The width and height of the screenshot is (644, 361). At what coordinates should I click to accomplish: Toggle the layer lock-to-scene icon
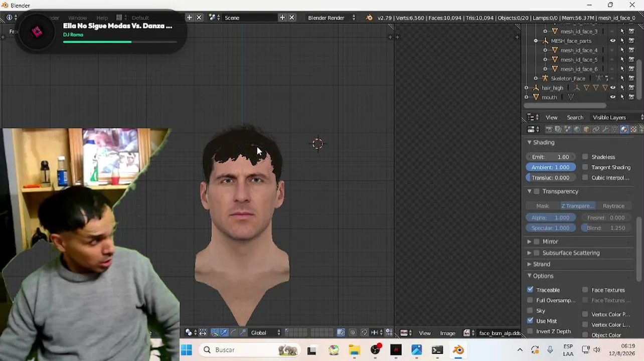pyautogui.click(x=341, y=332)
